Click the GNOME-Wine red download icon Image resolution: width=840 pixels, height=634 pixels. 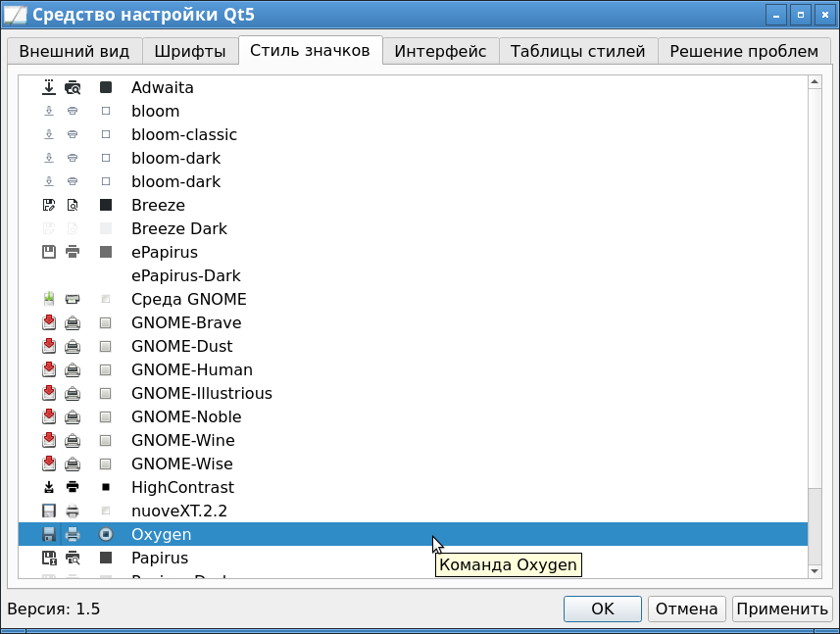[49, 441]
